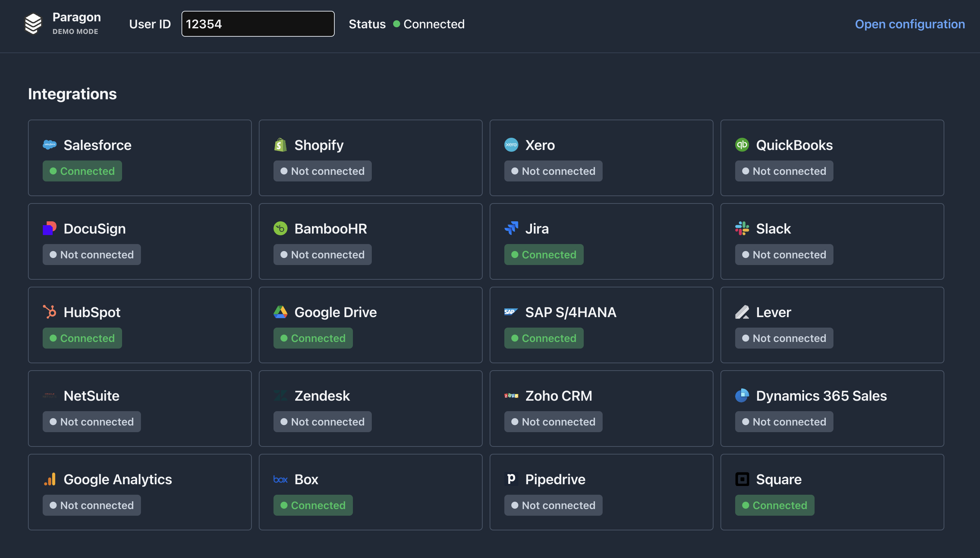980x558 pixels.
Task: Click Salesforce's Connected status badge
Action: pos(83,171)
